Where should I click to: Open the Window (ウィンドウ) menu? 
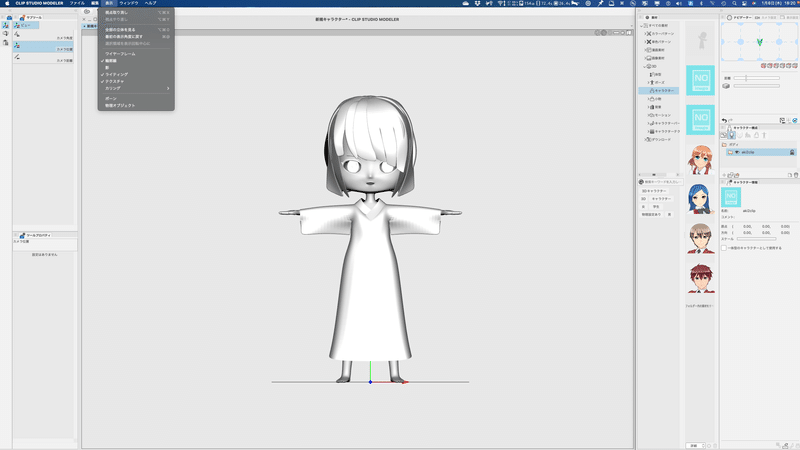coord(129,3)
